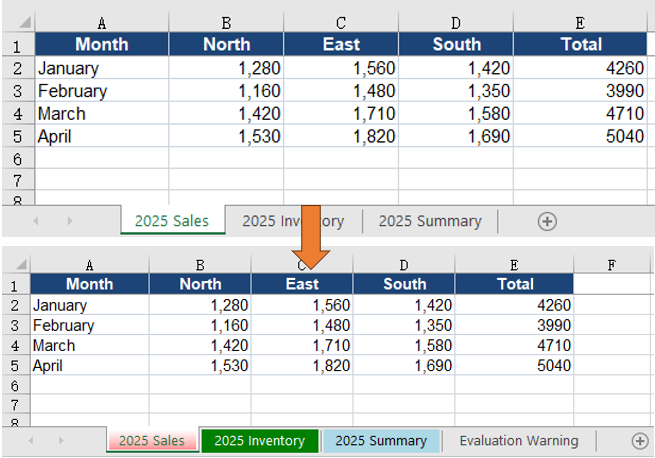Click the Total header cell in the lower spreadsheet

coord(514,284)
